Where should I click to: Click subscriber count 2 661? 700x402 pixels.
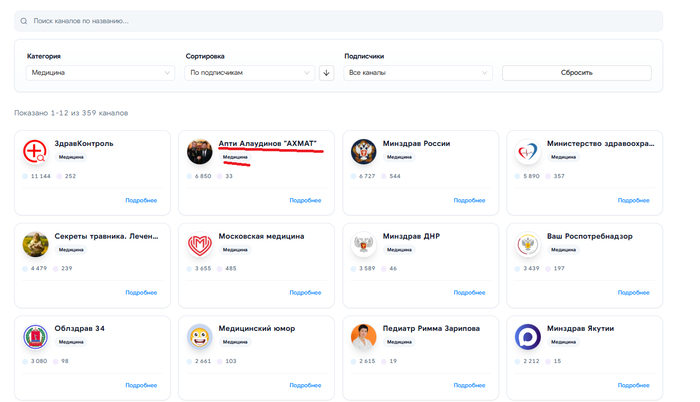click(203, 361)
